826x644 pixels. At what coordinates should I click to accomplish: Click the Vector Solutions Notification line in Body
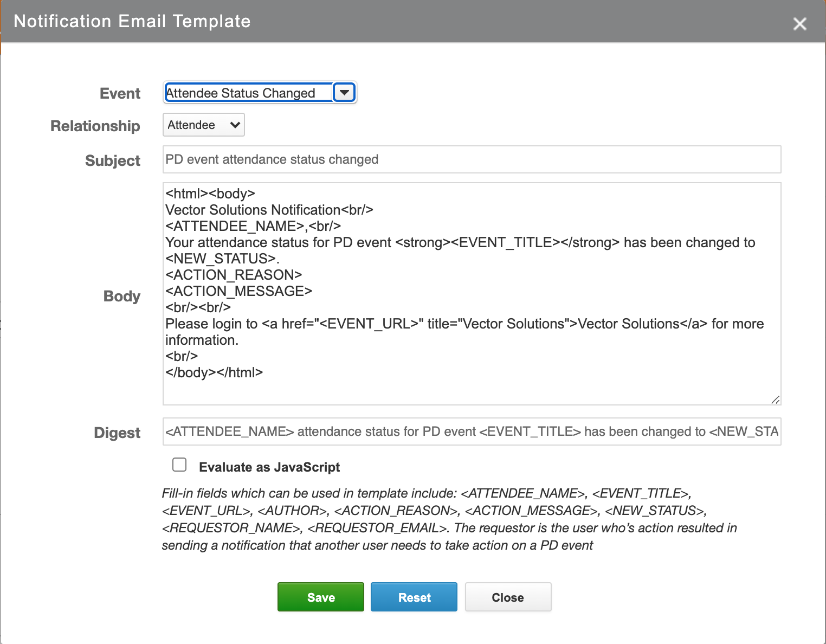tap(269, 210)
